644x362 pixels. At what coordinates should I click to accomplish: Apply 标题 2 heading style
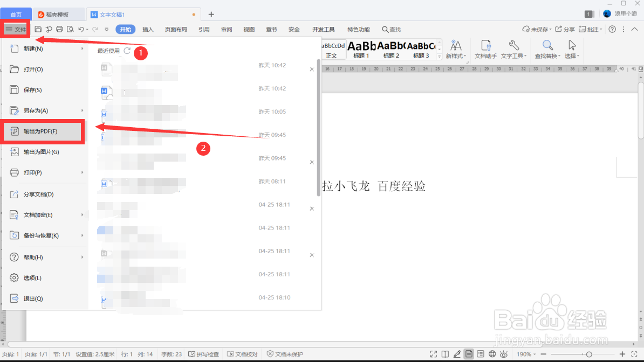[x=391, y=49]
